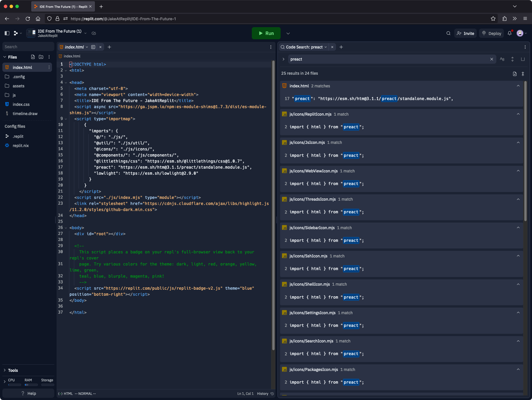532x400 pixels.
Task: Open browser extensions icon
Action: pyautogui.click(x=505, y=19)
